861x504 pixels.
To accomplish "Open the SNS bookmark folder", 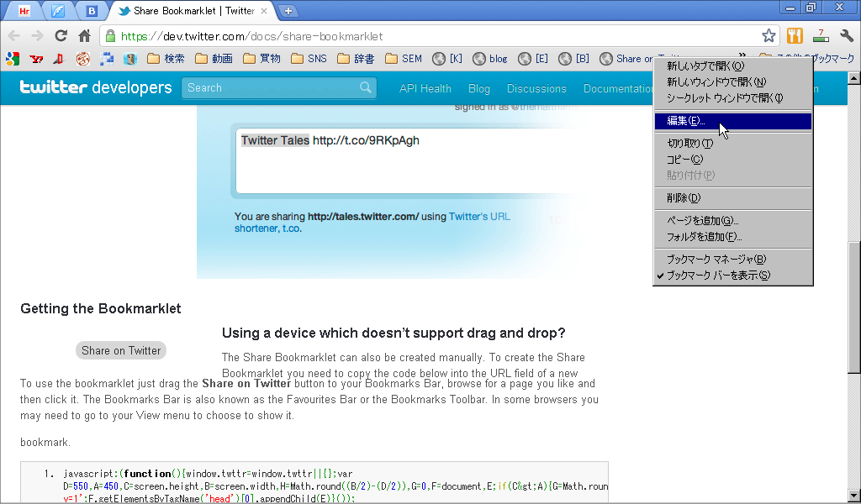I will point(309,59).
